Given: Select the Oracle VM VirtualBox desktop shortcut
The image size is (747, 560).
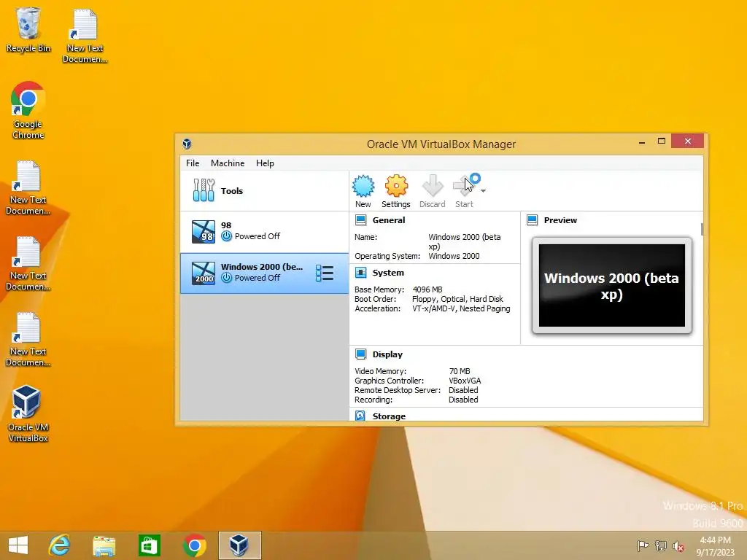Looking at the screenshot, I should (x=28, y=414).
